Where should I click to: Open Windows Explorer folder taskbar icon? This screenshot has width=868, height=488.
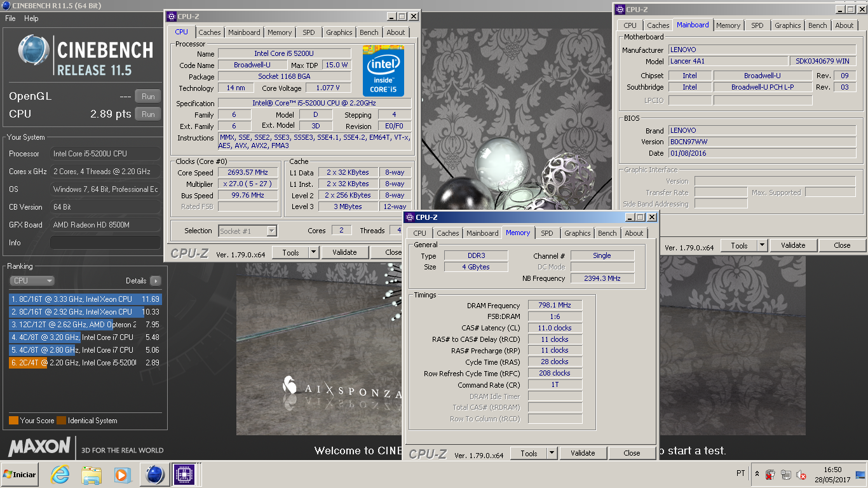coord(92,474)
